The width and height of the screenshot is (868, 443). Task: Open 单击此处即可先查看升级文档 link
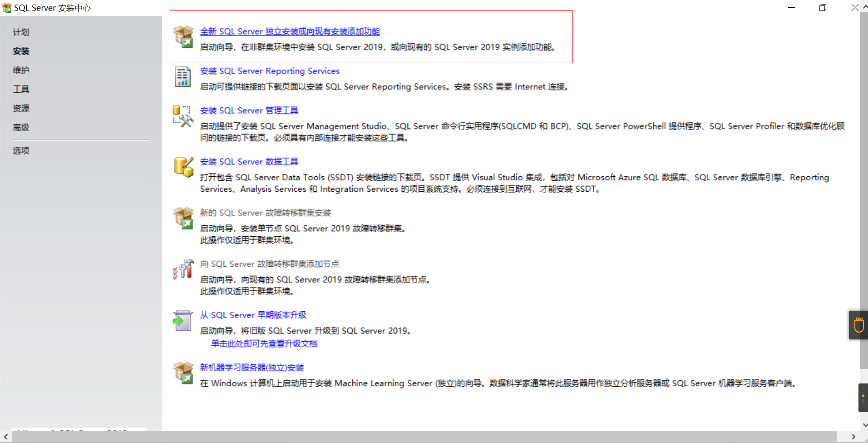pos(264,343)
